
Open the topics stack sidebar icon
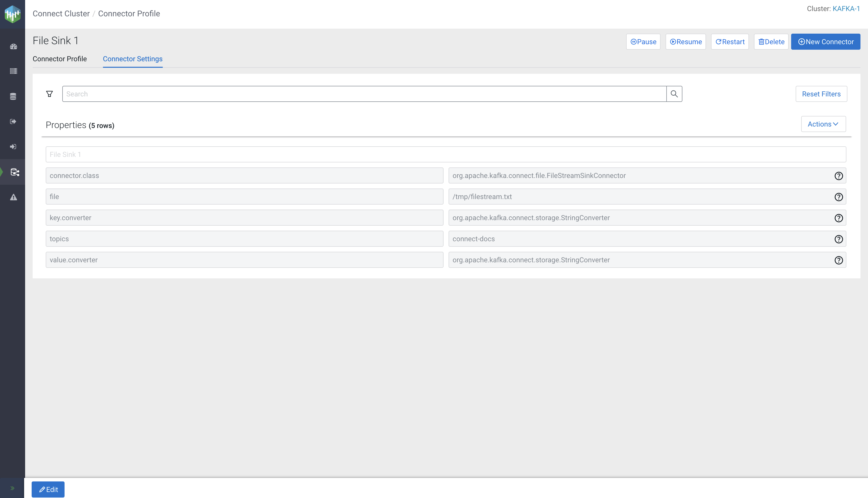click(x=13, y=96)
